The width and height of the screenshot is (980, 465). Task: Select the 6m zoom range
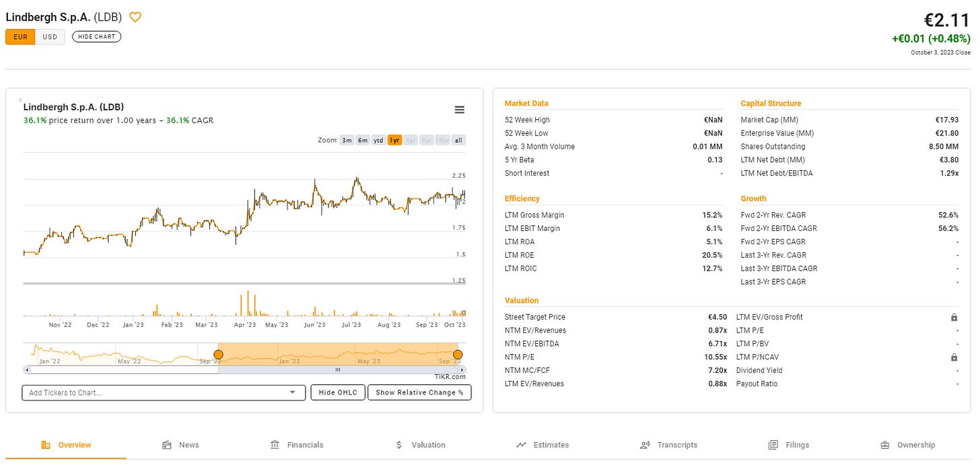pos(362,140)
